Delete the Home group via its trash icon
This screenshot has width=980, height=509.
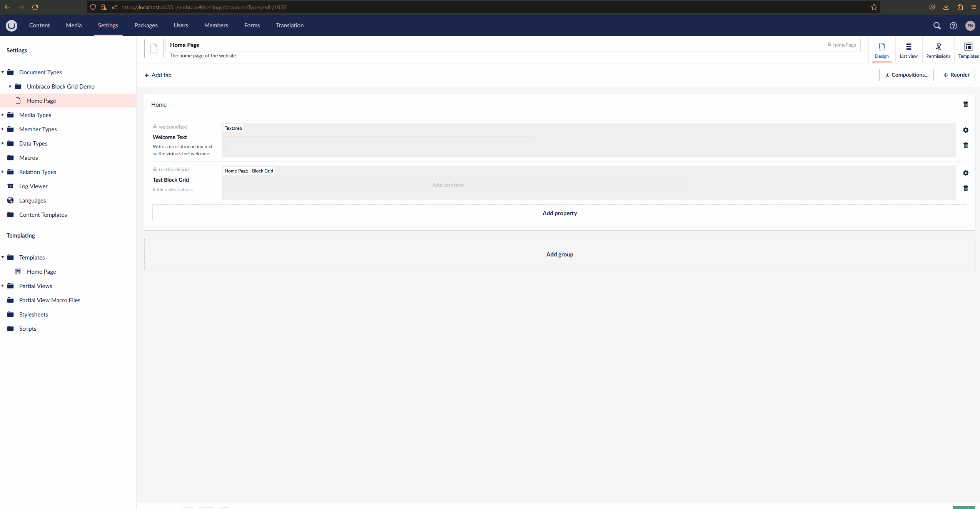tap(965, 104)
